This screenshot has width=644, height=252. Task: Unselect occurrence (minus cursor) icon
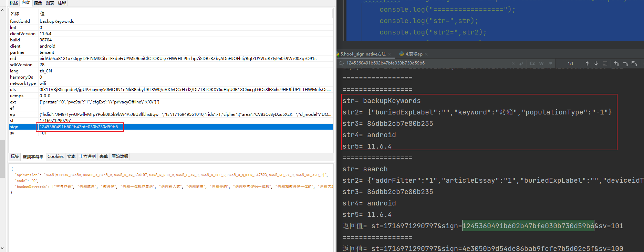(625, 63)
